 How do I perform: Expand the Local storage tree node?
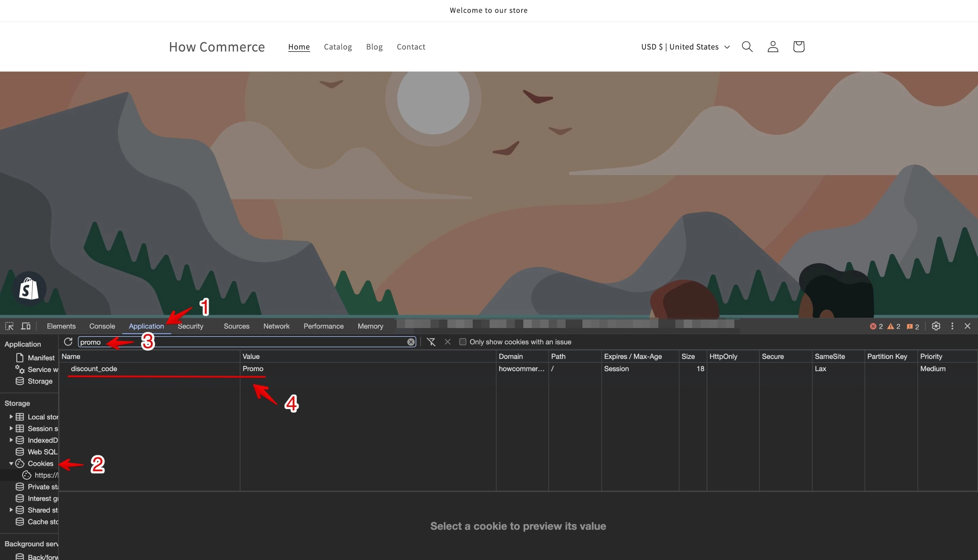(x=11, y=417)
